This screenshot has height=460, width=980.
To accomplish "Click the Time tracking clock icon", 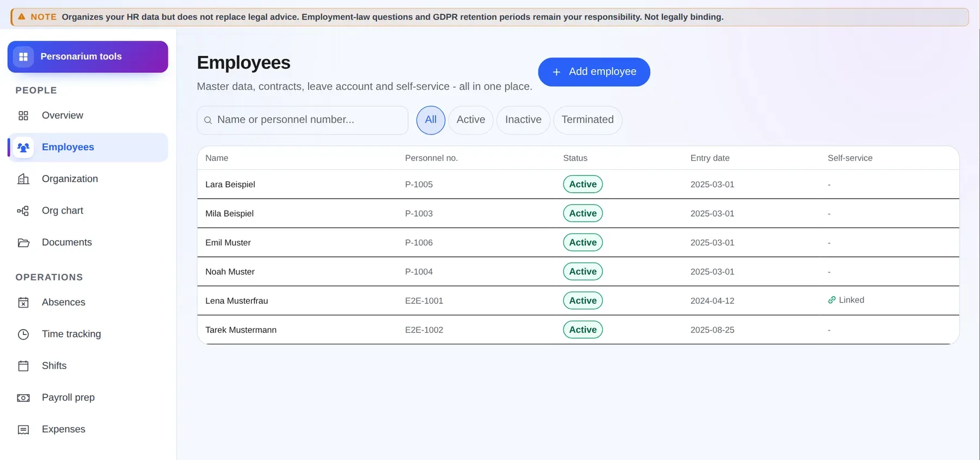I will click(23, 334).
